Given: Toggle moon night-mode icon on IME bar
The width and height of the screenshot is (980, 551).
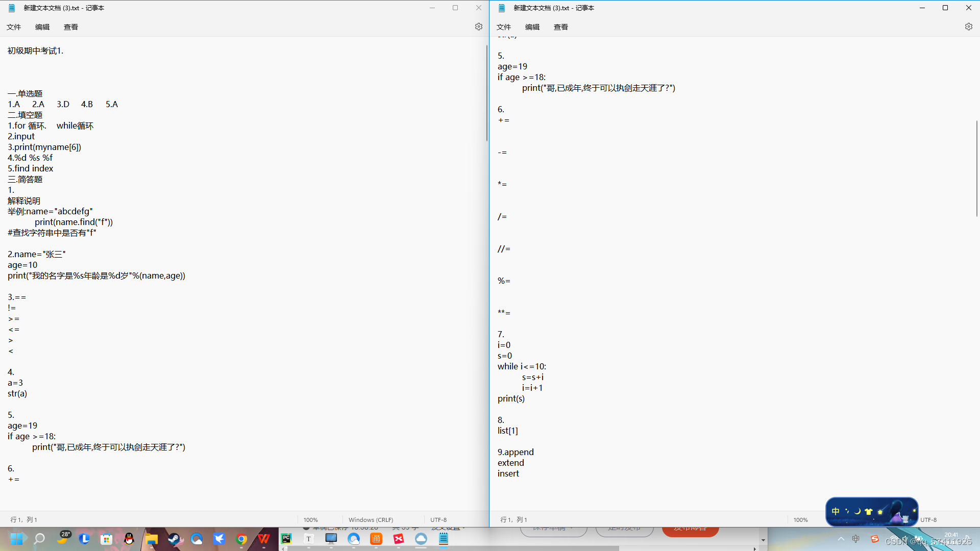Looking at the screenshot, I should (x=857, y=511).
